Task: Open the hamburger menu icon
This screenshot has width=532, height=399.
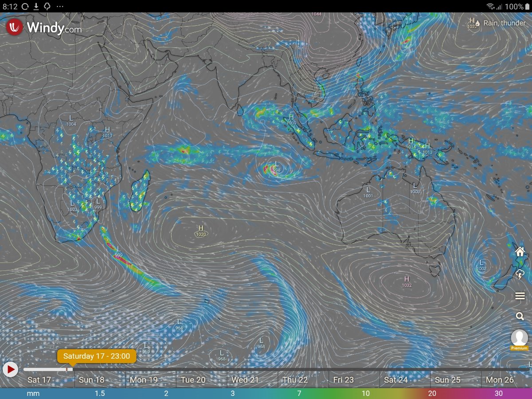Action: tap(520, 296)
